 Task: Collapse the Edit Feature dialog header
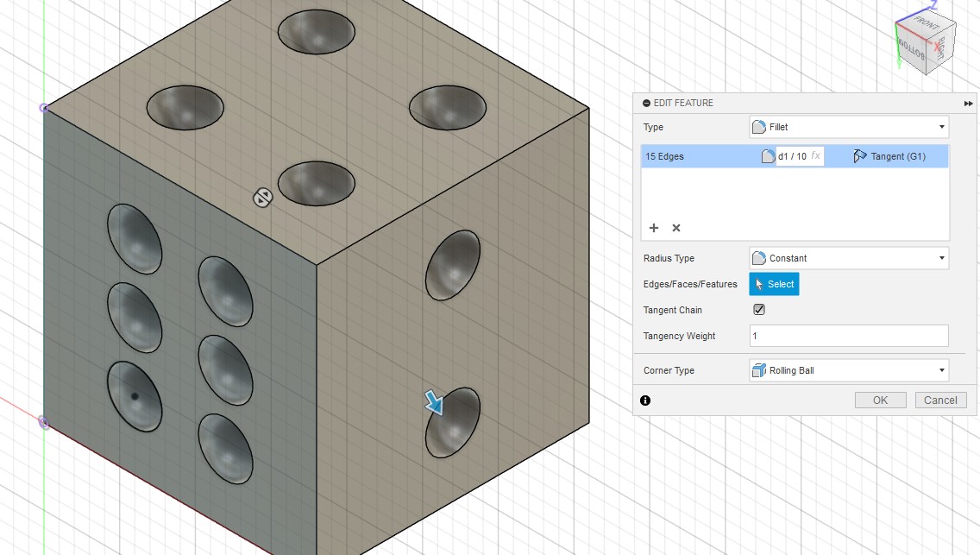point(647,103)
